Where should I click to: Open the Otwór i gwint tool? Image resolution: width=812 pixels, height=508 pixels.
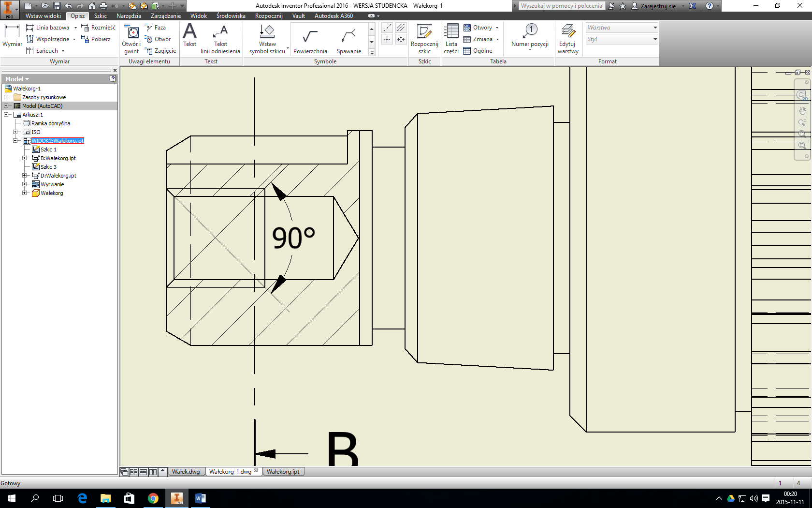(131, 39)
